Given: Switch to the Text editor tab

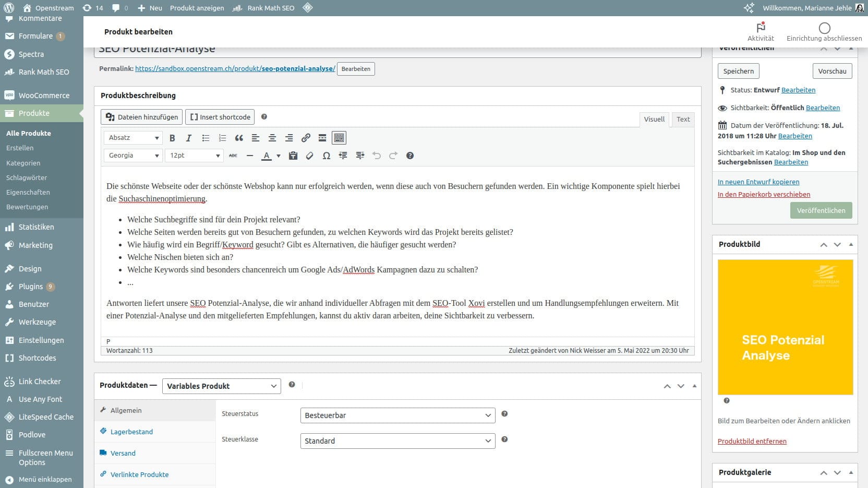Looking at the screenshot, I should tap(683, 120).
